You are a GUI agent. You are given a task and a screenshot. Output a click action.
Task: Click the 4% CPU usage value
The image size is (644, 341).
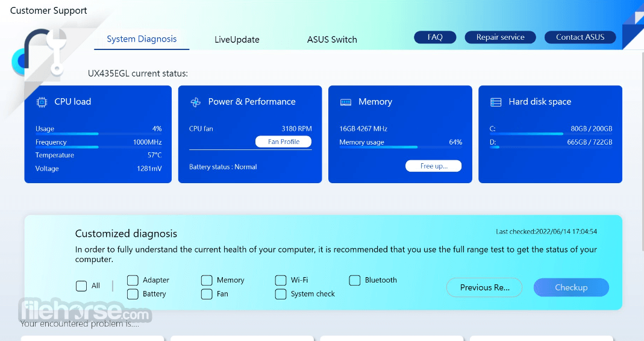pos(157,128)
